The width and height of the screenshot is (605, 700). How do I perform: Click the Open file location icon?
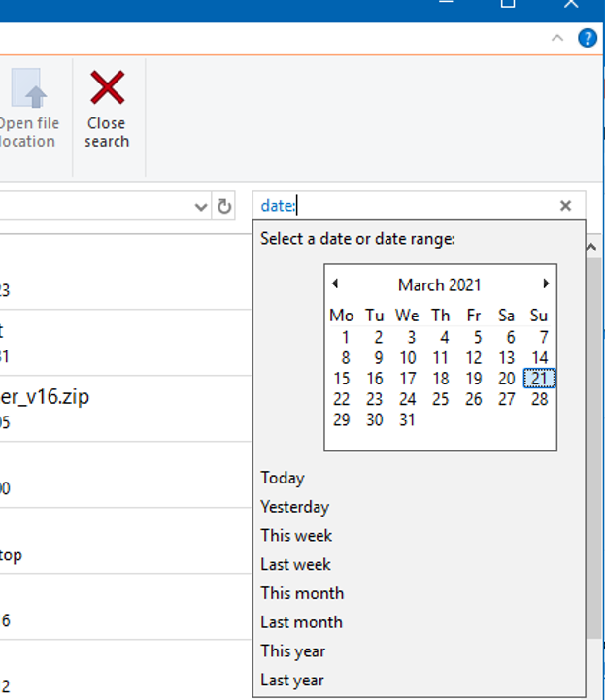[29, 89]
